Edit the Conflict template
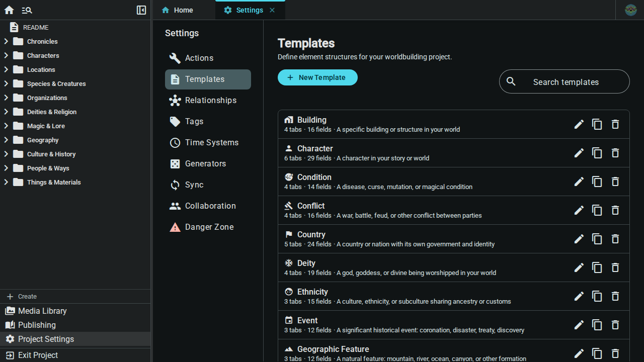 (579, 210)
